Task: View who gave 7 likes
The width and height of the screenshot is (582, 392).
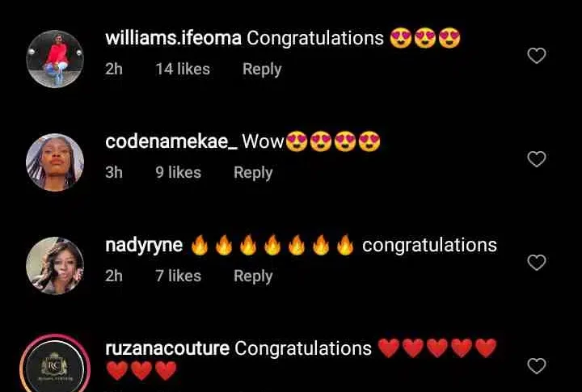Action: click(x=178, y=276)
